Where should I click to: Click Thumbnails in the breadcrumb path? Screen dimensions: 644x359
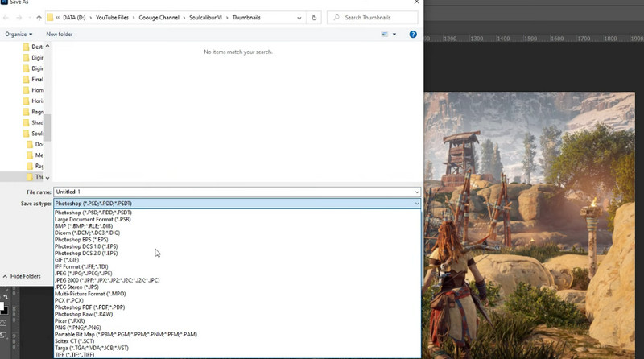[246, 18]
